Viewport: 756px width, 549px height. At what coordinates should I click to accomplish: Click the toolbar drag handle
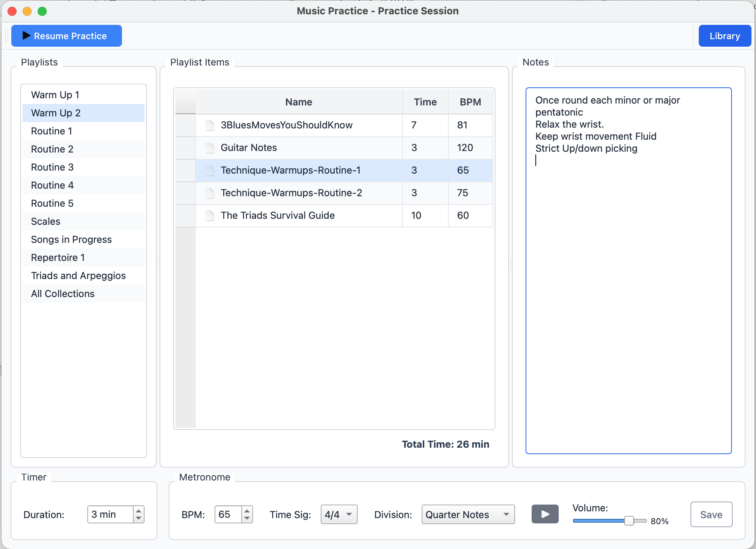(x=7, y=36)
